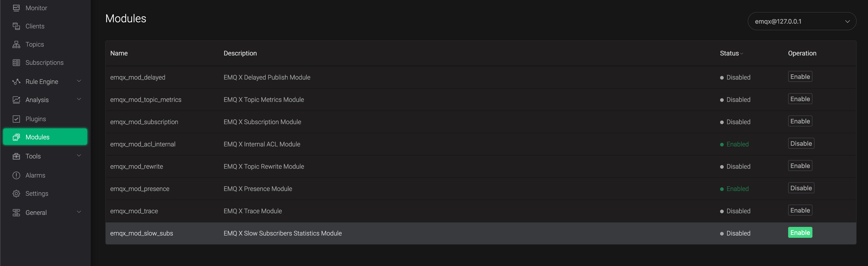The image size is (868, 266).
Task: Open the Modules menu item
Action: pos(45,137)
